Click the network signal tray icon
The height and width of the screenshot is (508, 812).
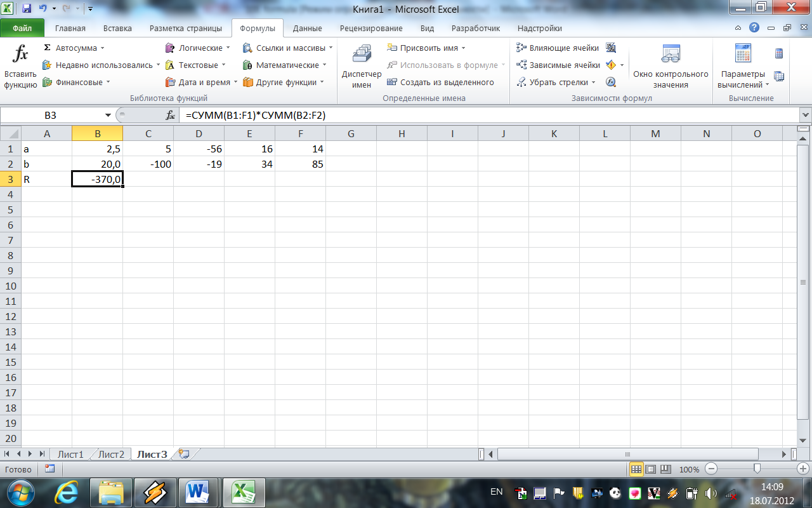click(x=730, y=493)
